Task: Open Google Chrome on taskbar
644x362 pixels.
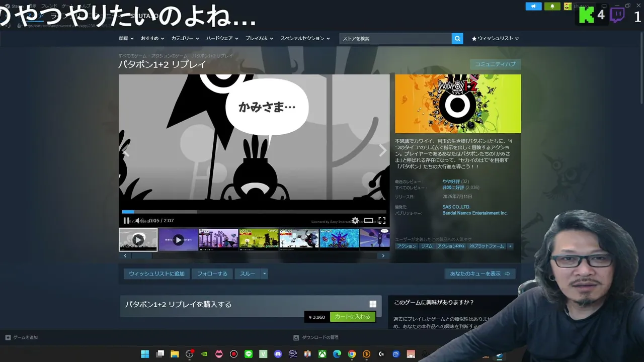Action: click(x=352, y=354)
